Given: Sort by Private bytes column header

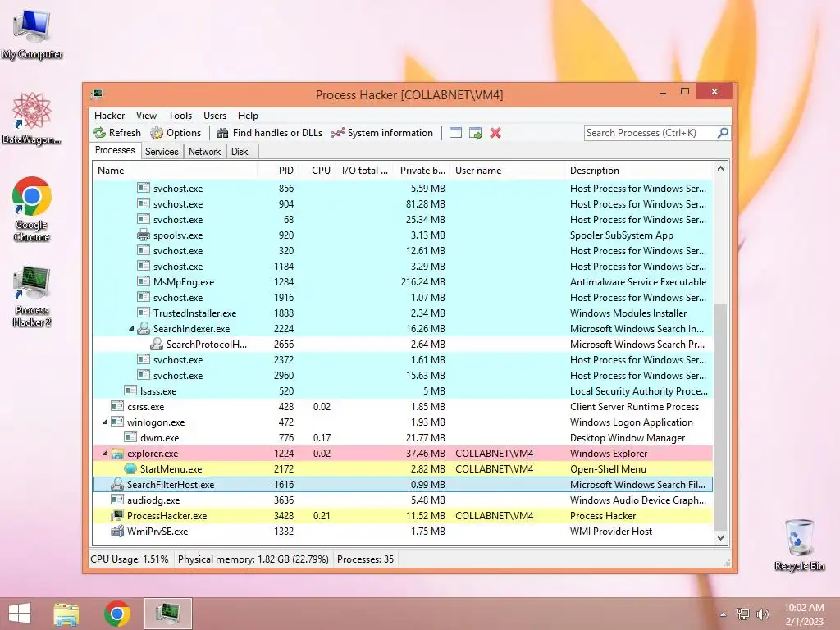Looking at the screenshot, I should pyautogui.click(x=422, y=171).
